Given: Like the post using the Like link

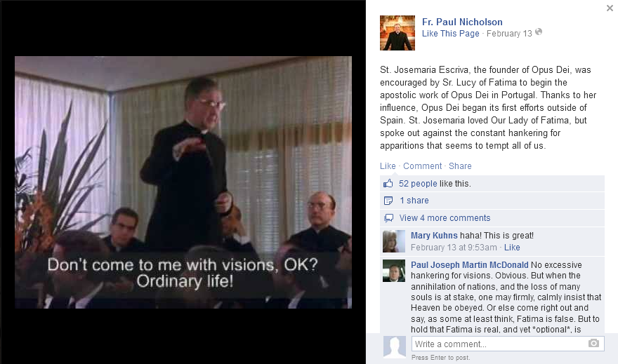Looking at the screenshot, I should (x=388, y=166).
